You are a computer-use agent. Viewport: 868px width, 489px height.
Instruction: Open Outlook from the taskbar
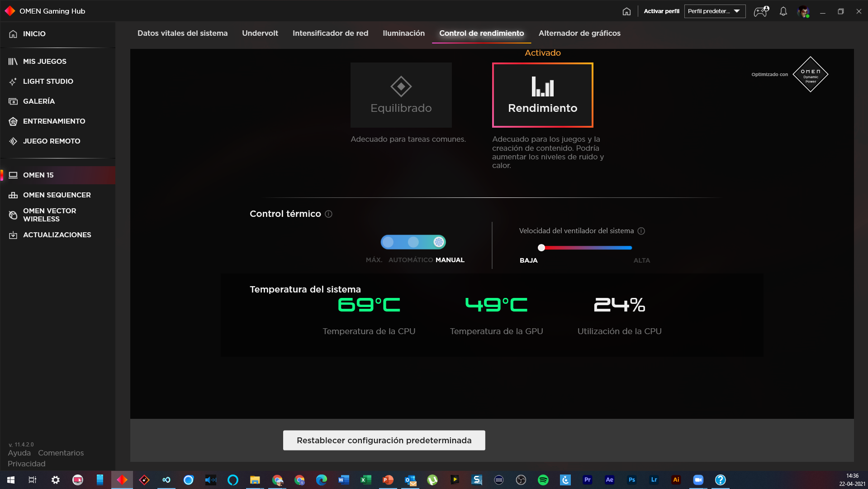click(x=410, y=480)
